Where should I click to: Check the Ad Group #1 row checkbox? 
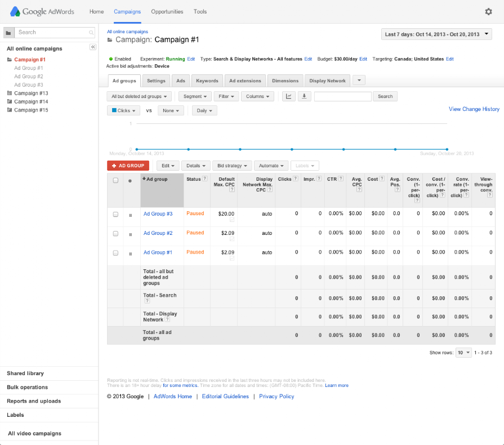tap(115, 253)
